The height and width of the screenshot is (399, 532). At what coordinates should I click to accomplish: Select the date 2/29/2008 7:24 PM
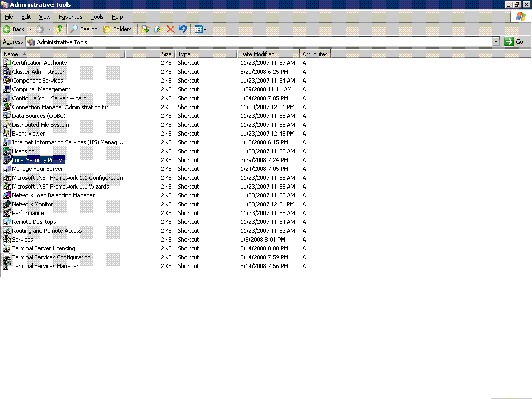point(264,160)
